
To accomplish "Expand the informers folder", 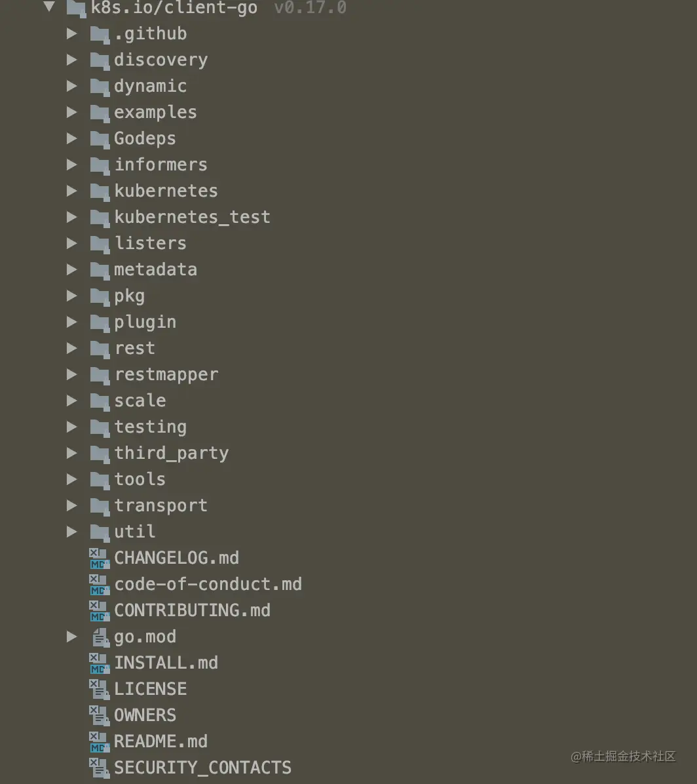I will click(x=72, y=165).
